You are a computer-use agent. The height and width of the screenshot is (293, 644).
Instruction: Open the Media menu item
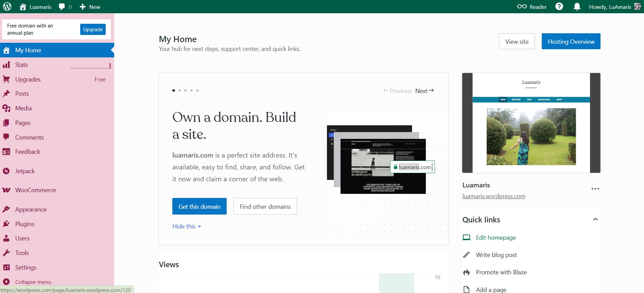(57, 108)
